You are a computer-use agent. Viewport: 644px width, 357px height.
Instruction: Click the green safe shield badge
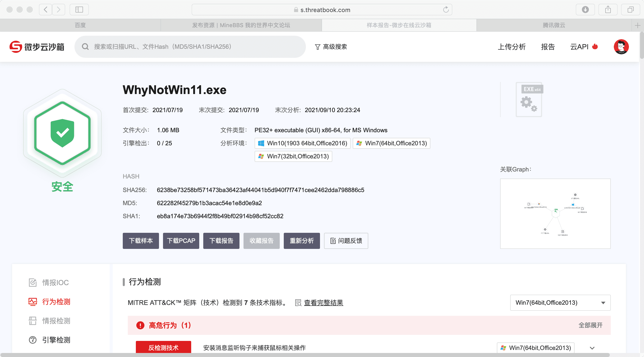click(62, 133)
